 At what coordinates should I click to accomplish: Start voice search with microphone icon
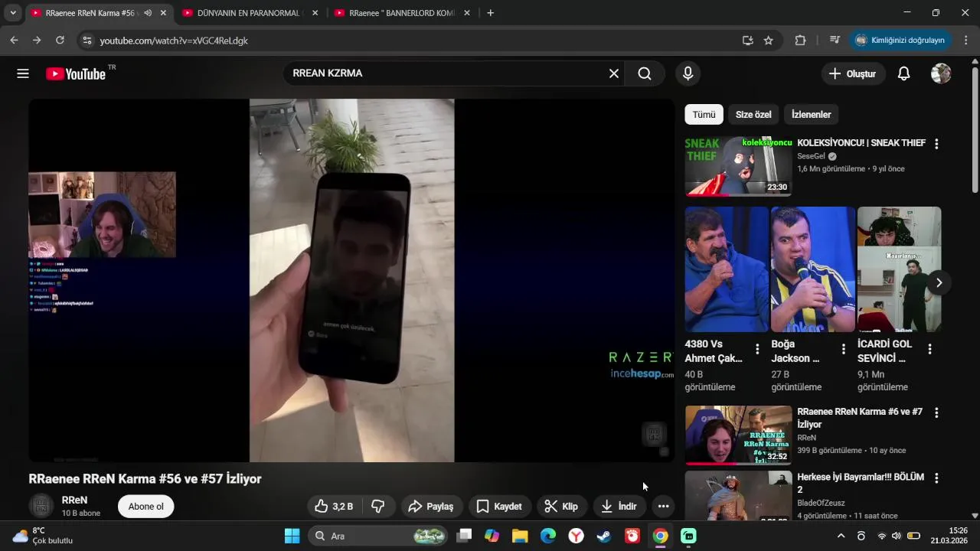pyautogui.click(x=688, y=73)
